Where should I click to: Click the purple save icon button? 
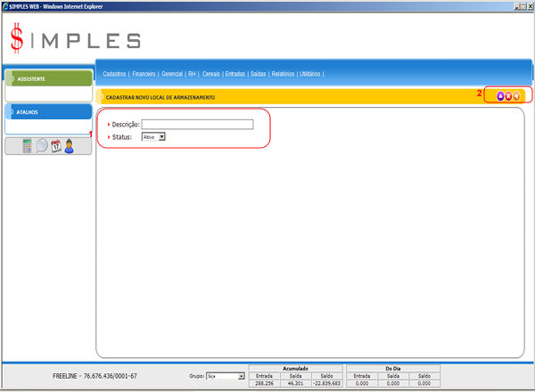tap(500, 95)
